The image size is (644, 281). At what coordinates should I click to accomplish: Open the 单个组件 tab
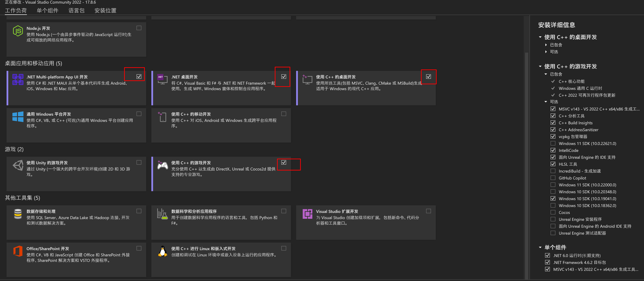tap(48, 11)
